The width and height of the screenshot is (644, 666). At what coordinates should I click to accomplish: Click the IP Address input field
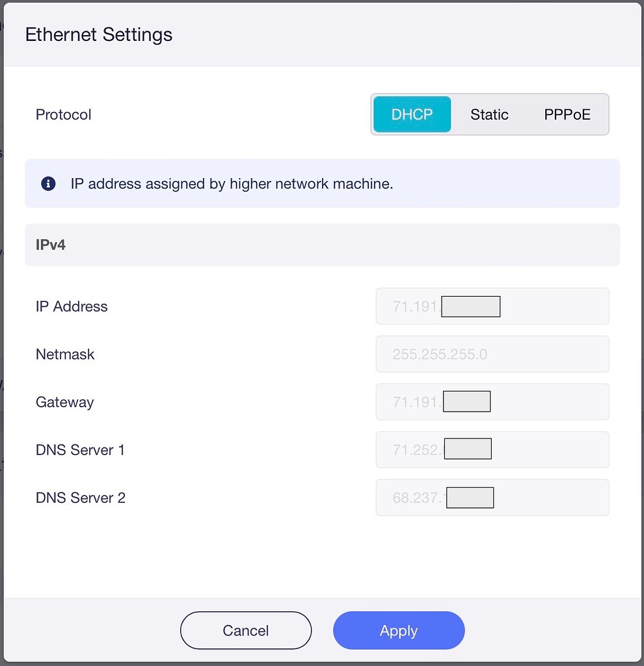(492, 306)
